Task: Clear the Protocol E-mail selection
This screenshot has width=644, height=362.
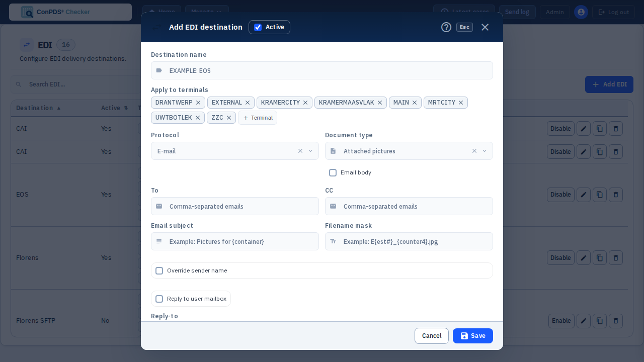Action: point(300,151)
